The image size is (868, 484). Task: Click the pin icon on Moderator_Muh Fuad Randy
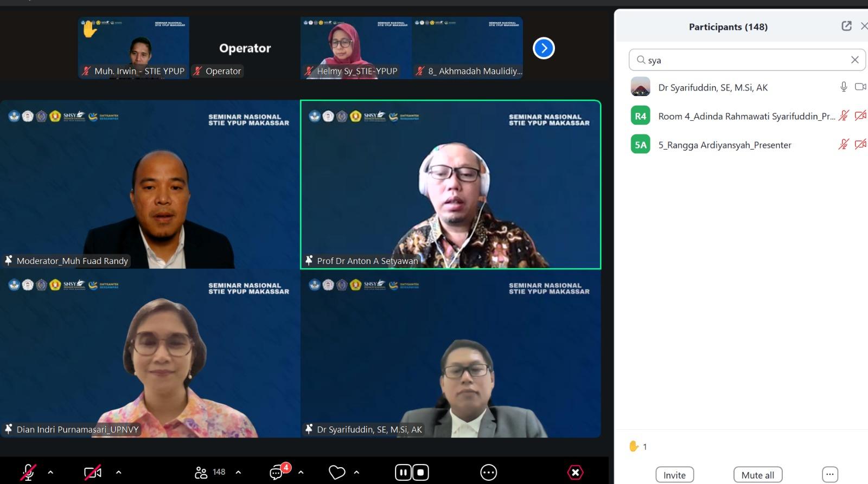[9, 260]
